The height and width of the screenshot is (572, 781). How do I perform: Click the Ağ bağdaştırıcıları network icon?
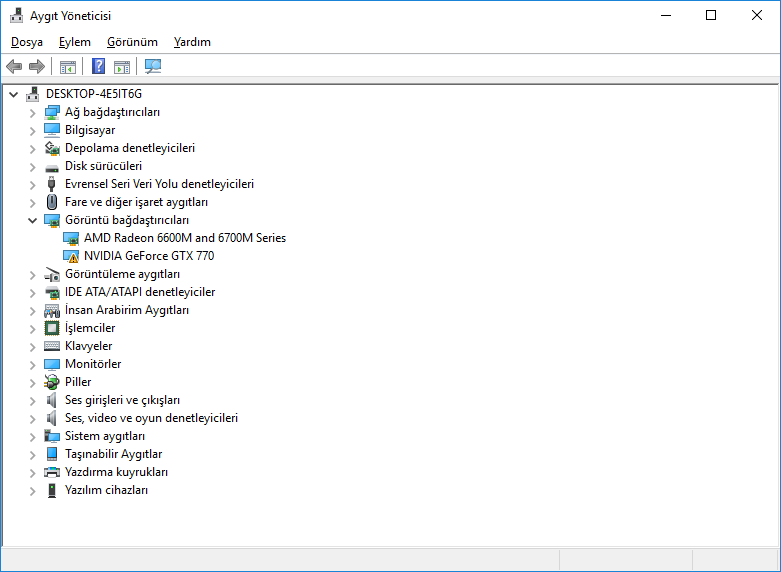click(52, 113)
